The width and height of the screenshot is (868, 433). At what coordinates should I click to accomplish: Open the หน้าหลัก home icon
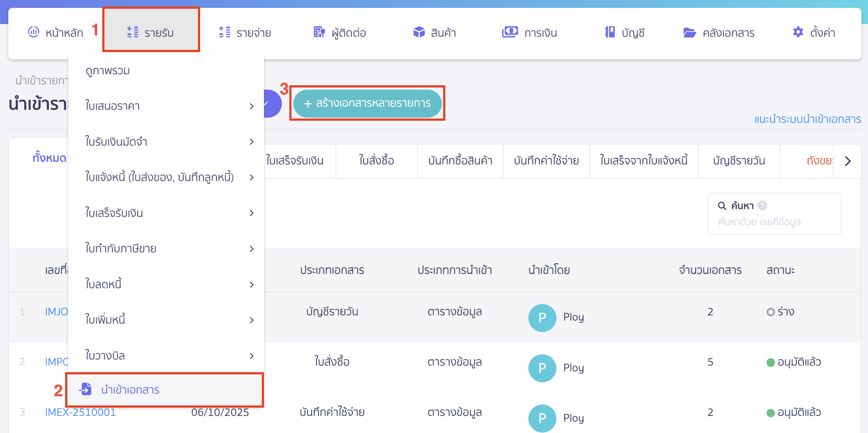coord(33,32)
